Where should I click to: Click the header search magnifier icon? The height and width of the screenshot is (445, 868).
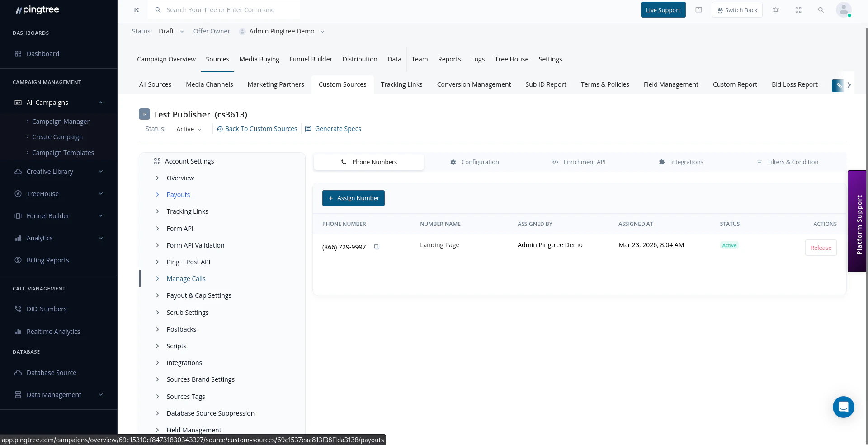[x=821, y=10]
